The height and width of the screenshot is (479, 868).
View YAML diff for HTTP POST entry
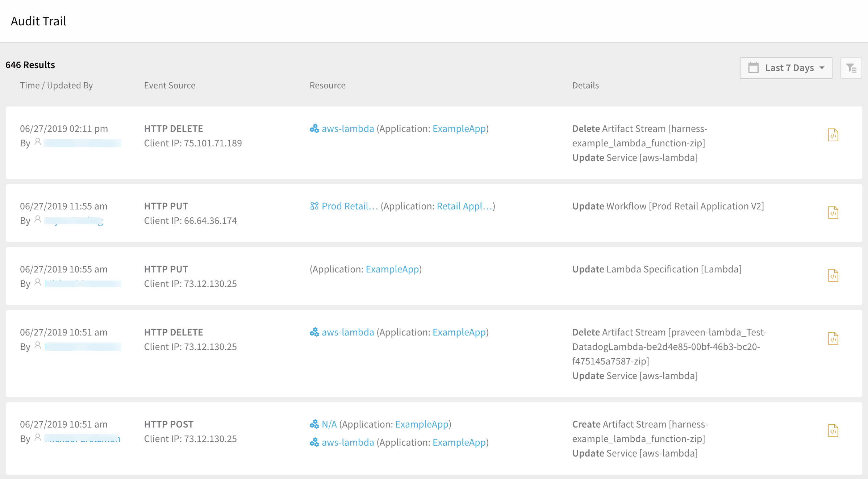[833, 431]
